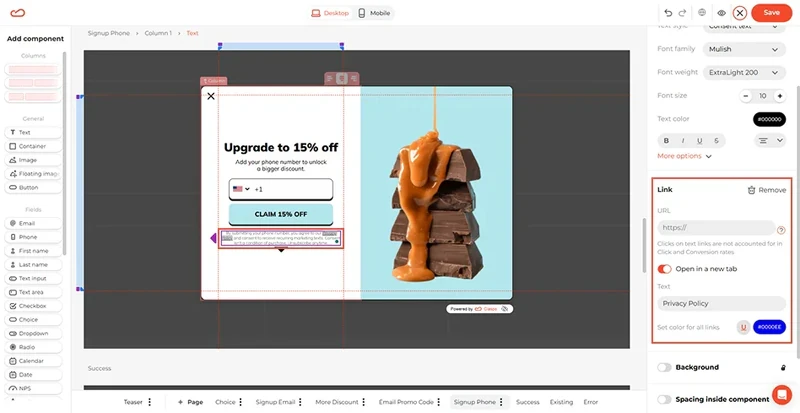Open the Font weight ExtraLight 200 dropdown
Image resolution: width=800 pixels, height=413 pixels.
pos(744,72)
